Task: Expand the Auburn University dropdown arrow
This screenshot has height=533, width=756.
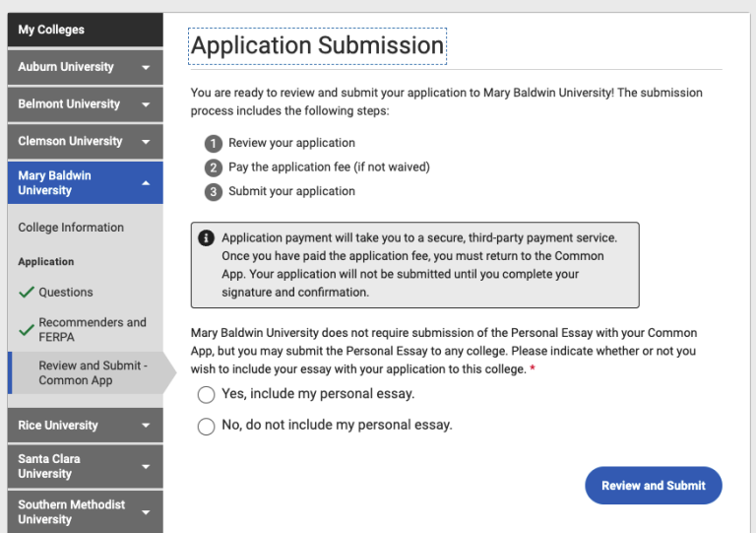Action: point(146,68)
